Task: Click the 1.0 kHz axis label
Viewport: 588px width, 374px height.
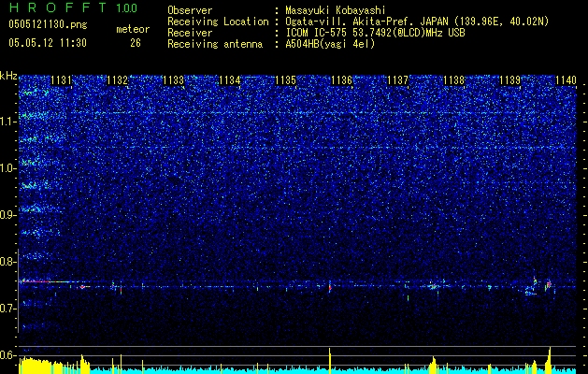Action: (x=7, y=168)
